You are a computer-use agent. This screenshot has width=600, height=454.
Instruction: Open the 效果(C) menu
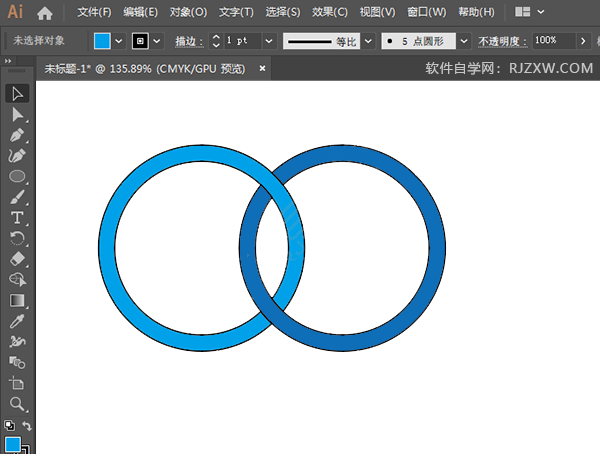(329, 12)
